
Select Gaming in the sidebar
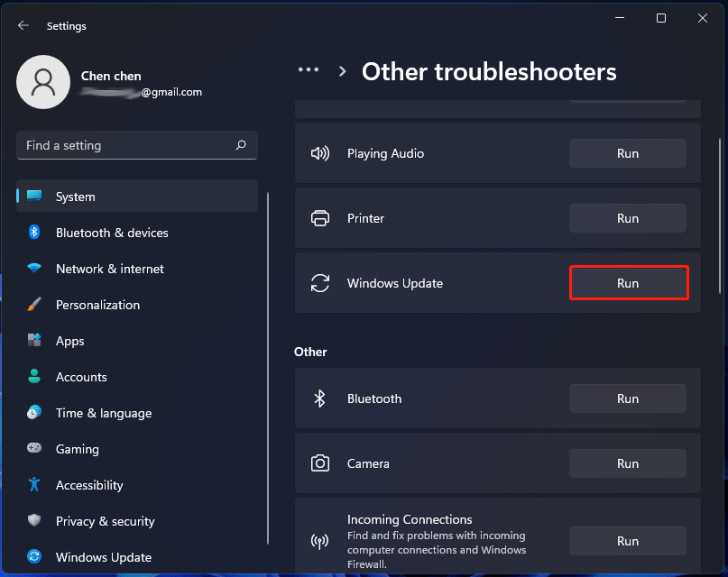click(x=137, y=449)
